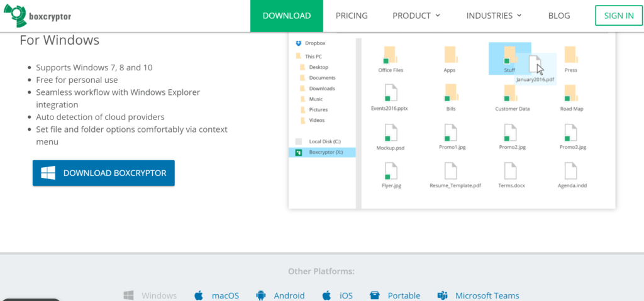Select Boxcryptor (X:) drive in sidebar
This screenshot has width=644, height=301.
click(x=323, y=152)
